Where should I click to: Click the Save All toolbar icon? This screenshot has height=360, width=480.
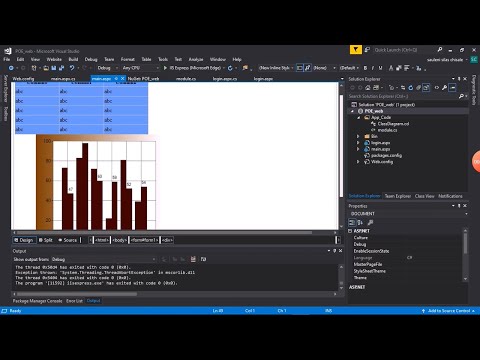click(61, 68)
